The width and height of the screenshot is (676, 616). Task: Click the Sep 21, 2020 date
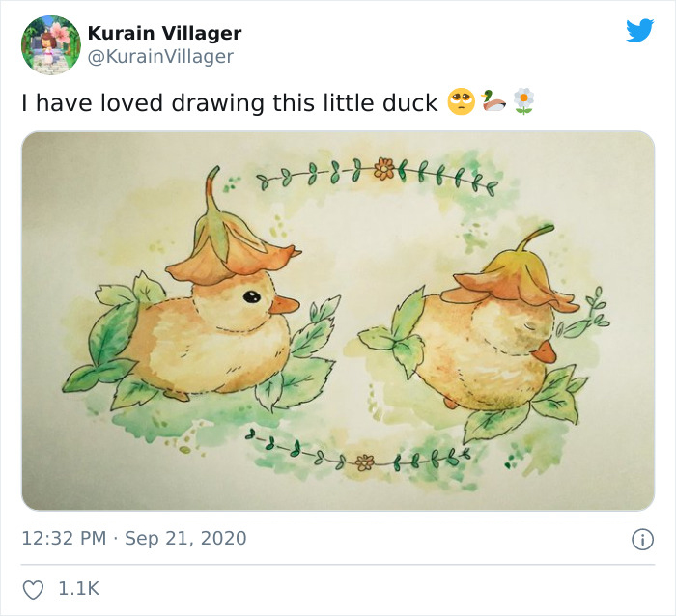coord(185,538)
